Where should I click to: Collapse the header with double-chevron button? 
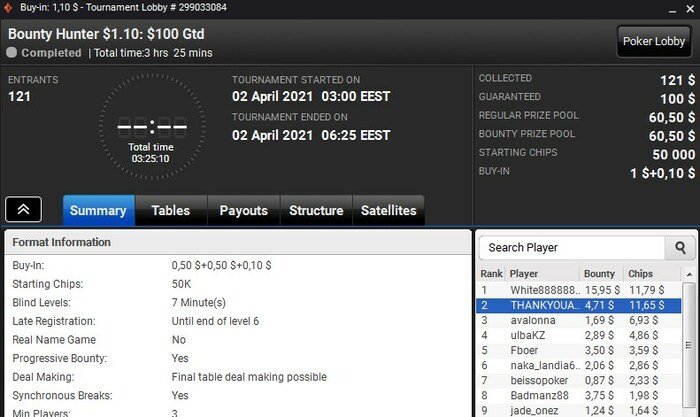tap(23, 209)
